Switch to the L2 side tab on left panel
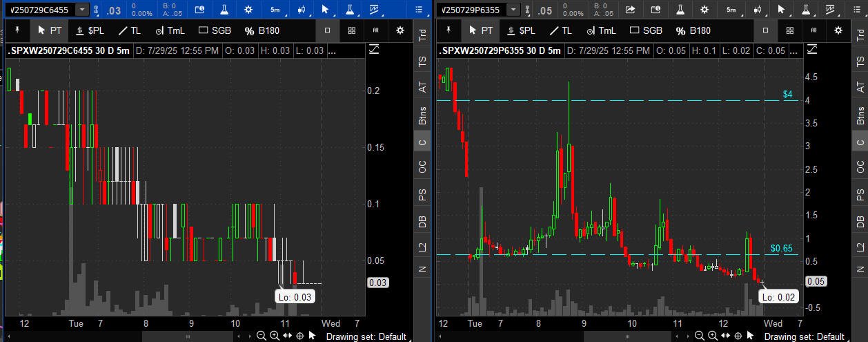Image resolution: width=868 pixels, height=342 pixels. 422,247
